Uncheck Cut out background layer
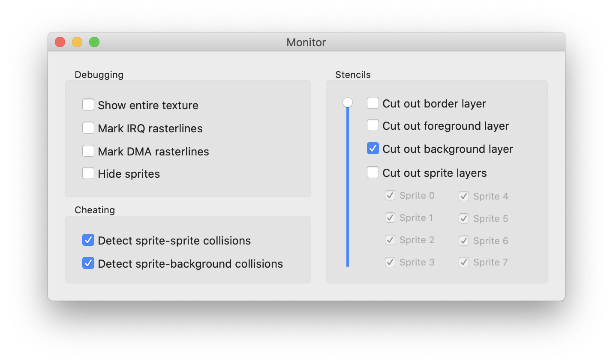 click(373, 148)
